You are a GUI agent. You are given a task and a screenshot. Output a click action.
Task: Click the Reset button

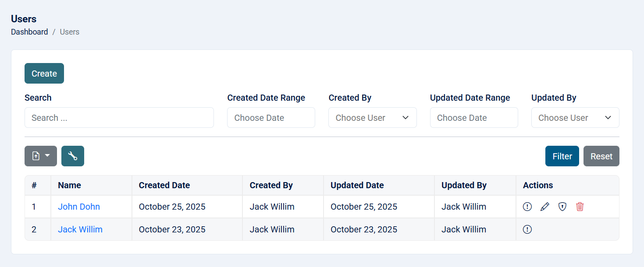coord(601,156)
